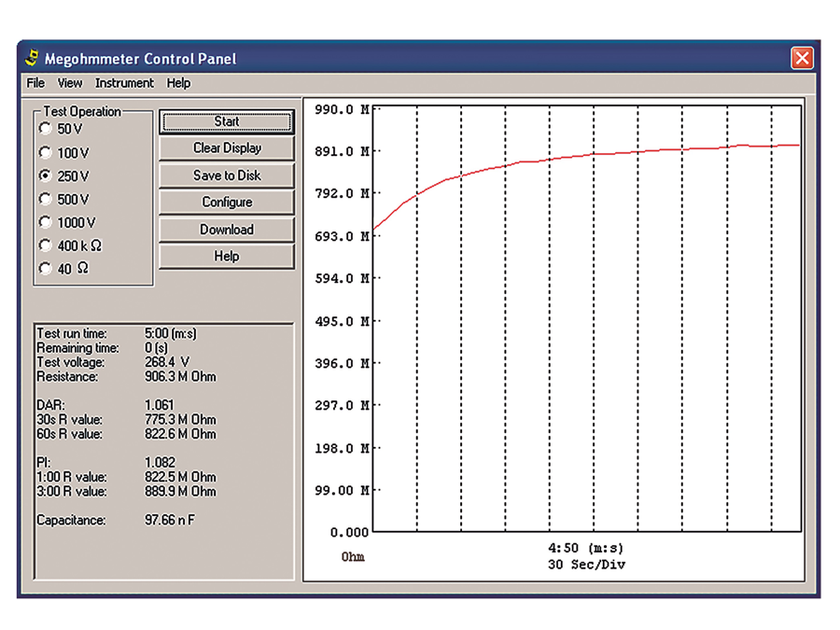The image size is (840, 630).
Task: Open the Help menu in menu bar
Action: 178,83
